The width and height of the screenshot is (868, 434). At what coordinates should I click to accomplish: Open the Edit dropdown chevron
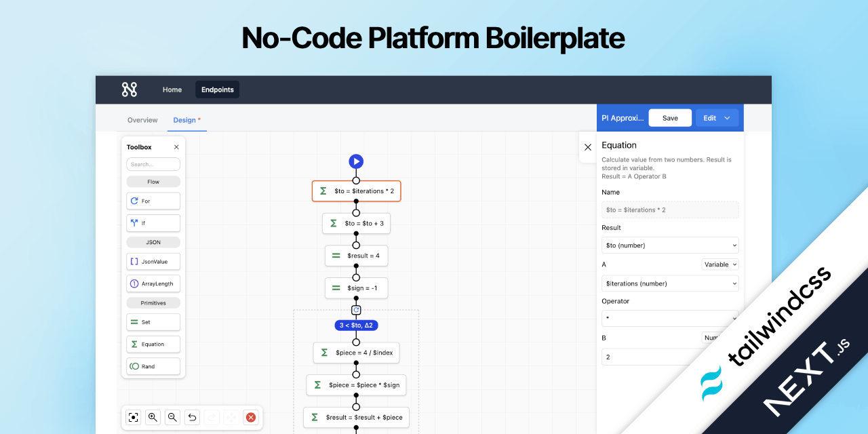[x=728, y=118]
